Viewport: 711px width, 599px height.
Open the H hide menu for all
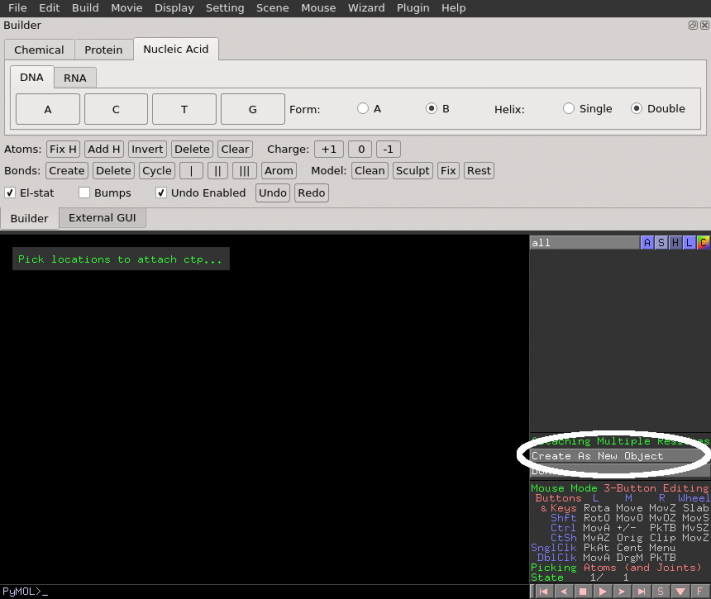coord(675,242)
